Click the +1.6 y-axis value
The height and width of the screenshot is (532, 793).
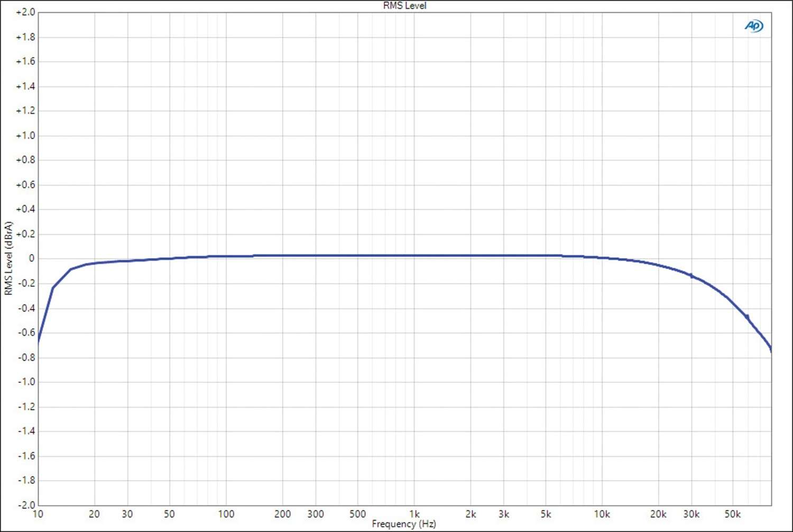tap(25, 61)
